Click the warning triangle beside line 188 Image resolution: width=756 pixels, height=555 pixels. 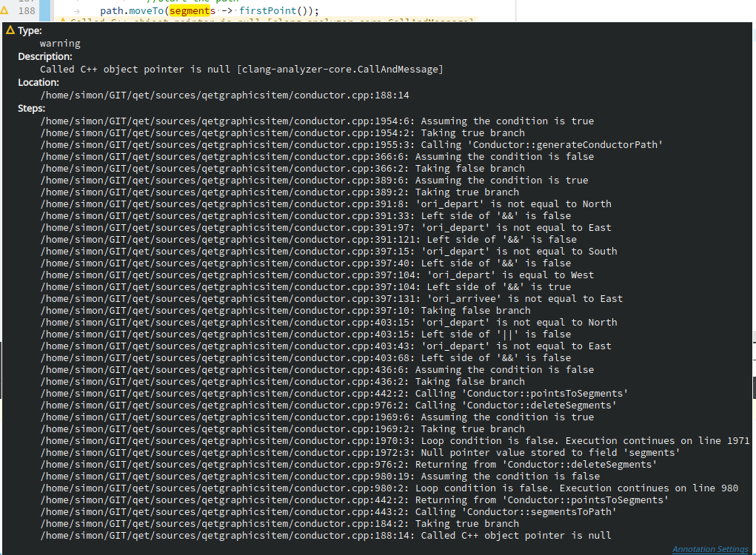[7, 10]
